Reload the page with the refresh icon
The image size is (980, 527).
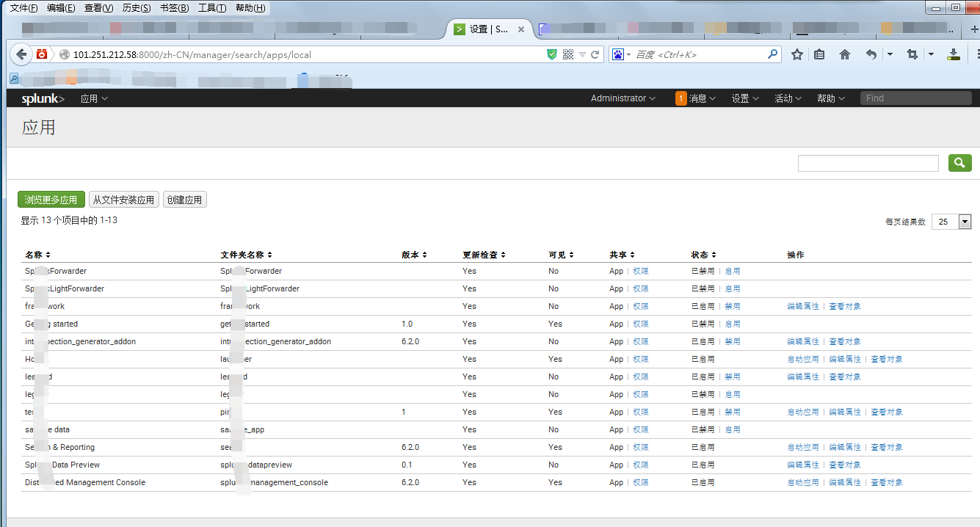tap(596, 54)
